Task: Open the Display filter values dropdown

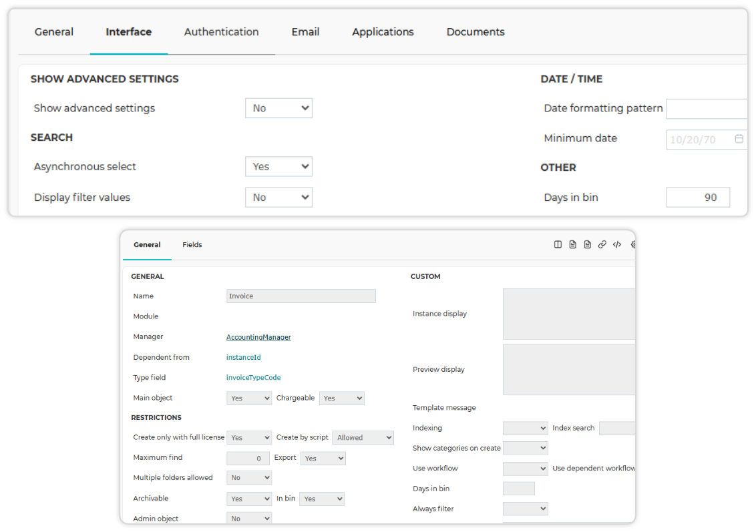Action: pyautogui.click(x=278, y=197)
